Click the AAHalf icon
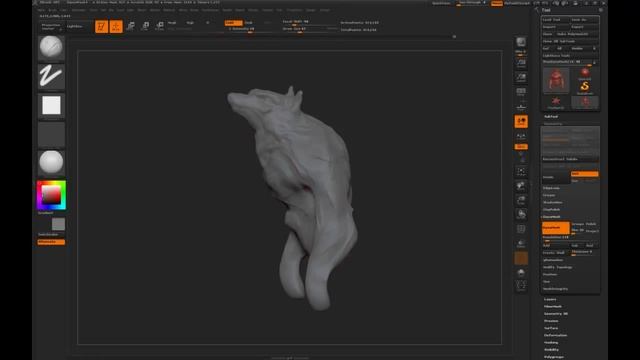Screen dimensions: 640x360 pos(521,106)
